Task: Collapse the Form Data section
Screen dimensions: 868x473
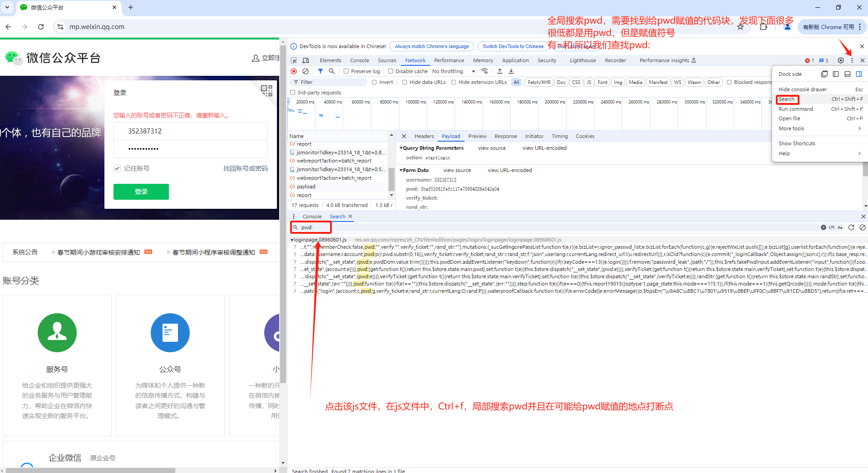Action: pos(401,170)
